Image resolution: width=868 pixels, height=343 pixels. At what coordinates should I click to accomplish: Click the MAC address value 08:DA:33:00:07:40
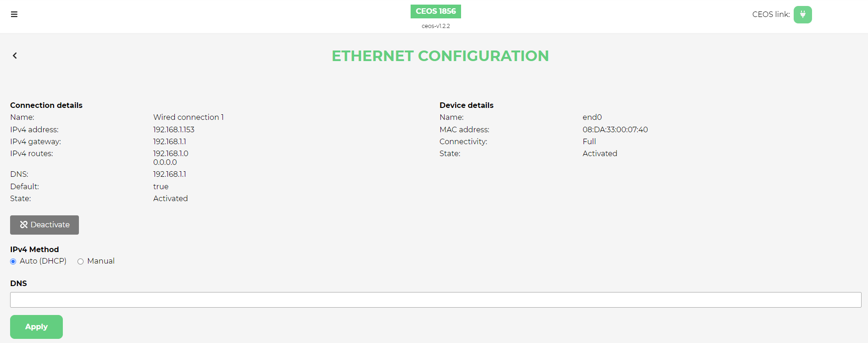point(615,129)
